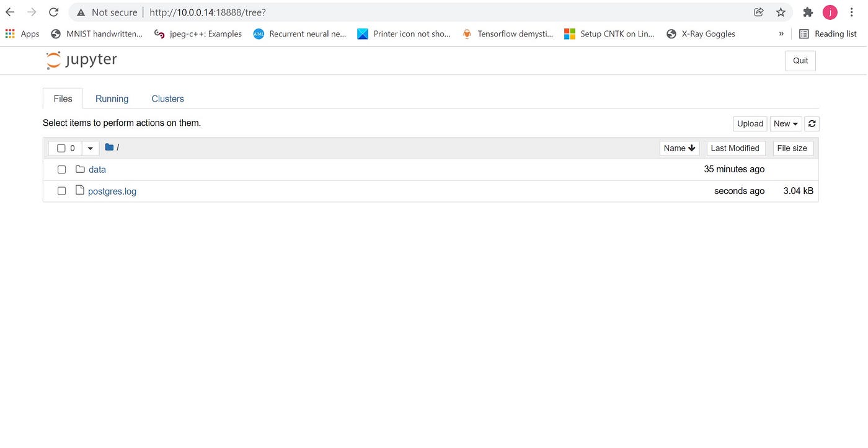Open the profile avatar 'j'

830,12
